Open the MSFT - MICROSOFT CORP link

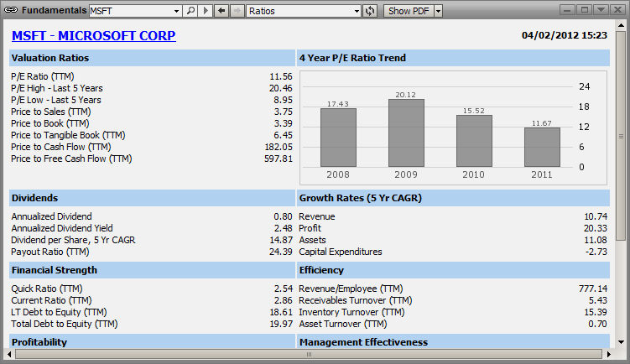(94, 36)
